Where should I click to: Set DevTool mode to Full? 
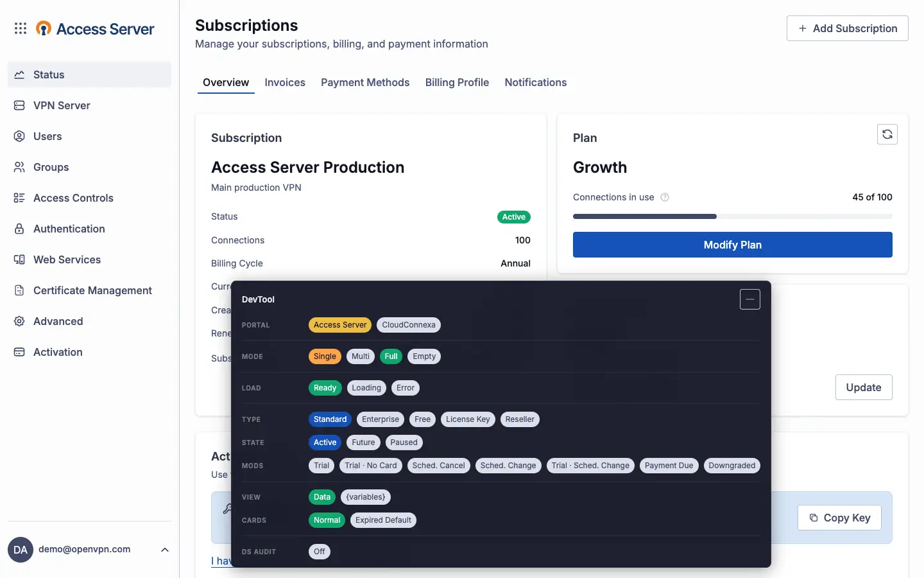(391, 356)
